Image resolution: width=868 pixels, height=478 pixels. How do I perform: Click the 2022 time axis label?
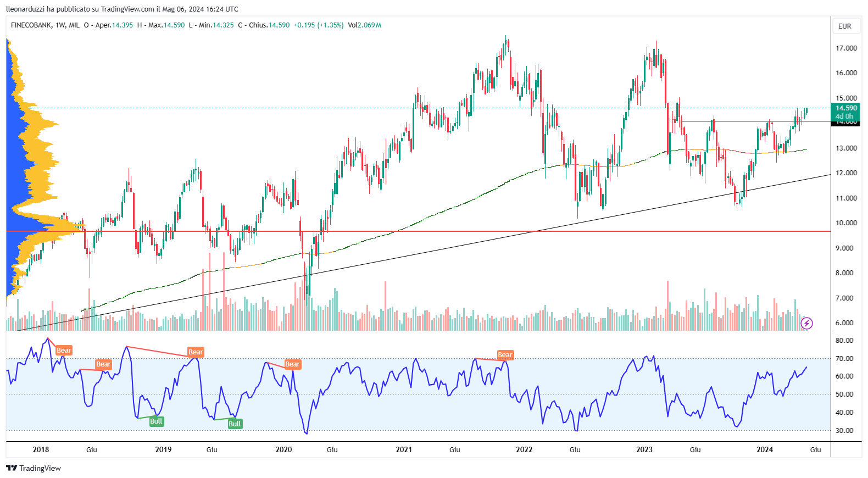(x=524, y=449)
